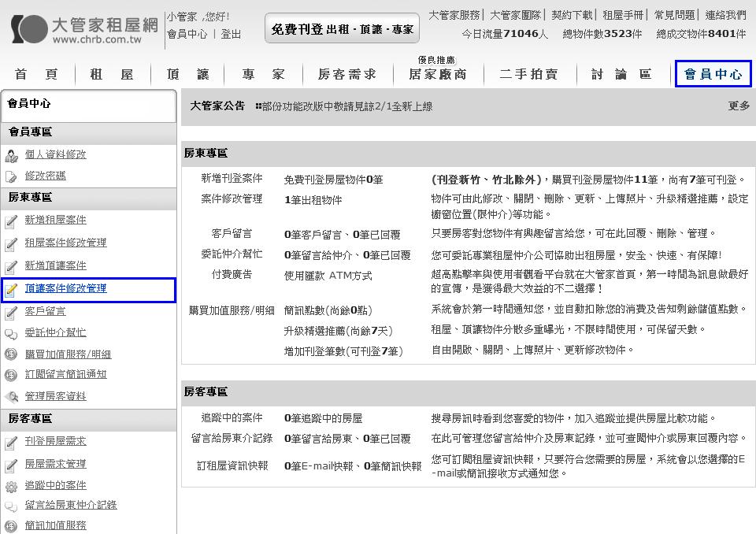The image size is (756, 534).
Task: Open 個人資料修改 in sidebar
Action: (x=55, y=154)
